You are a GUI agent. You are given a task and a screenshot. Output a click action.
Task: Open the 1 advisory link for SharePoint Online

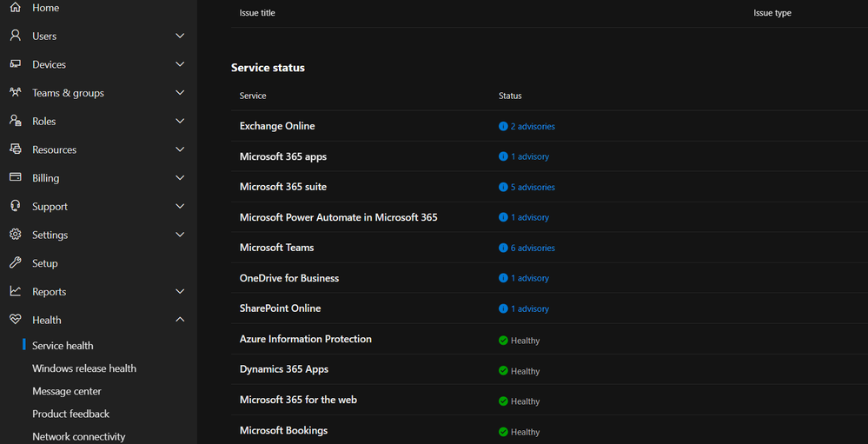click(530, 308)
